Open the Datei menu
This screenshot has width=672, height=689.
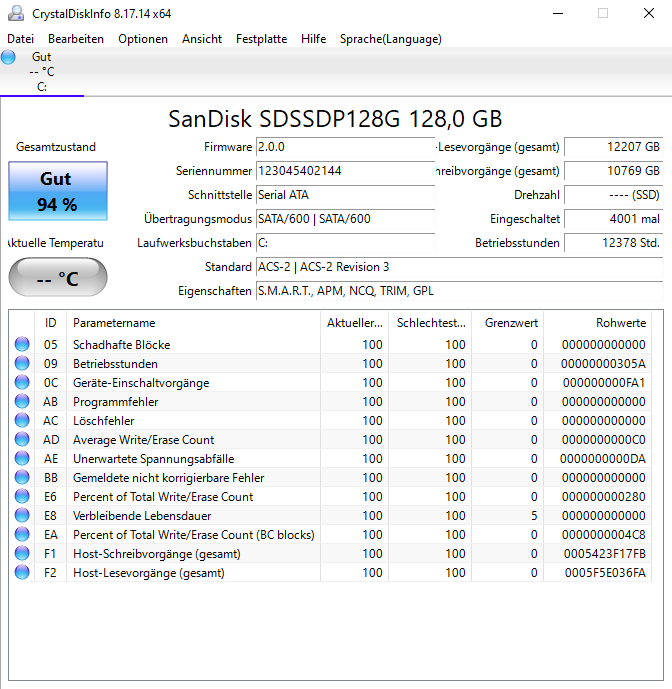click(x=20, y=39)
